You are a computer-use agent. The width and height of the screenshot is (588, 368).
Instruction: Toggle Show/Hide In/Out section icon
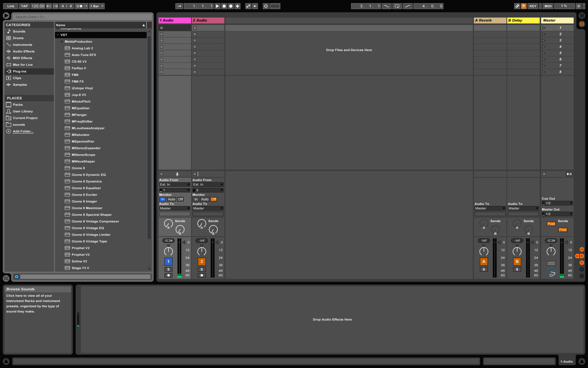582,250
